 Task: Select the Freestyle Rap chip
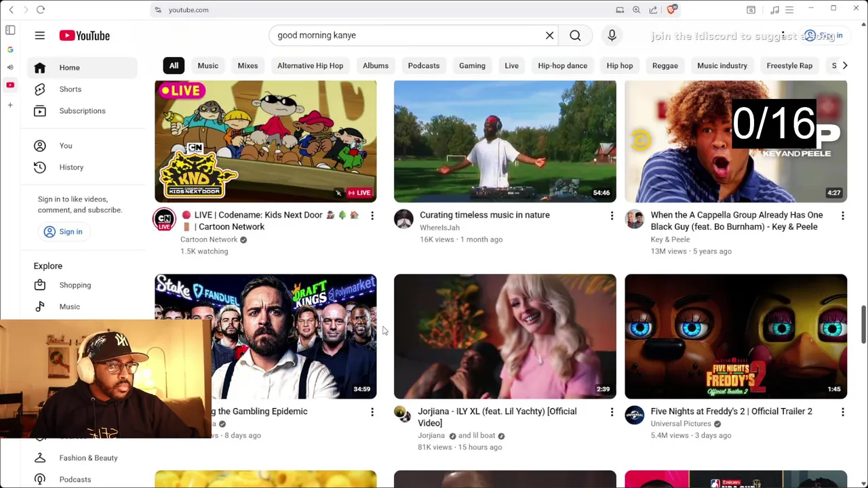(789, 66)
